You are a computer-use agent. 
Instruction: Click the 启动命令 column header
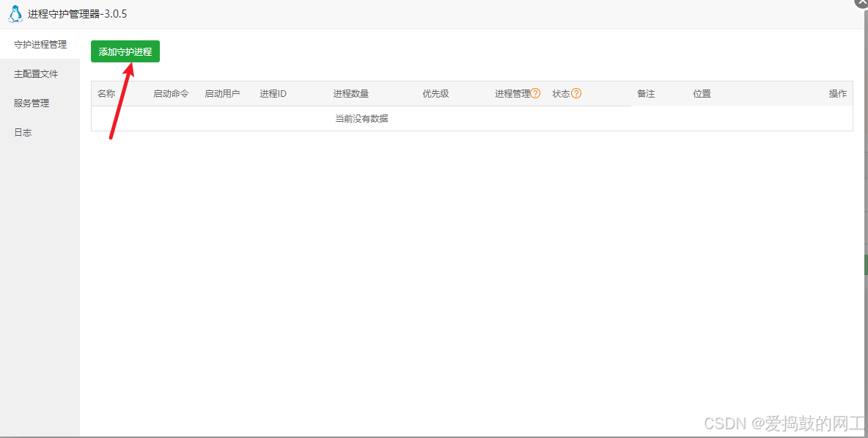click(x=171, y=94)
